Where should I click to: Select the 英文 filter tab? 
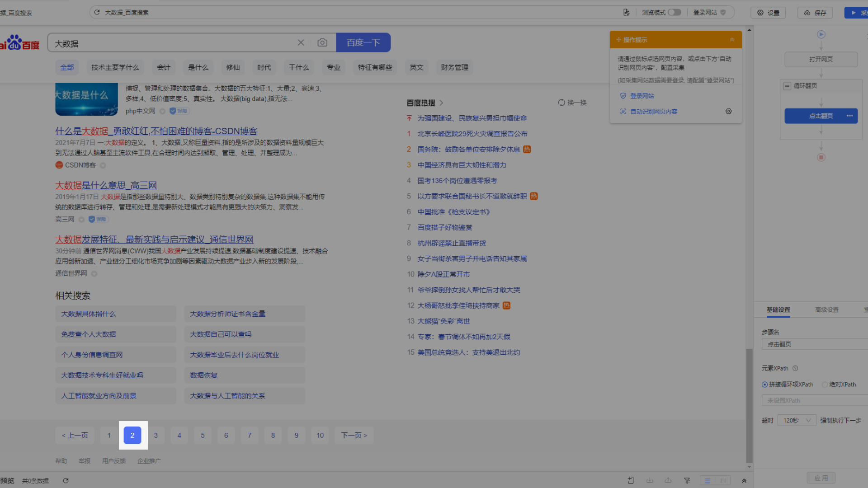coord(416,67)
